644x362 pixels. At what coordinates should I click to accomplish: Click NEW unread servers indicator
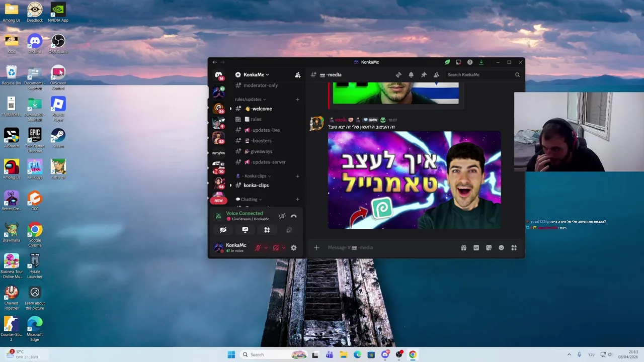pos(218,200)
